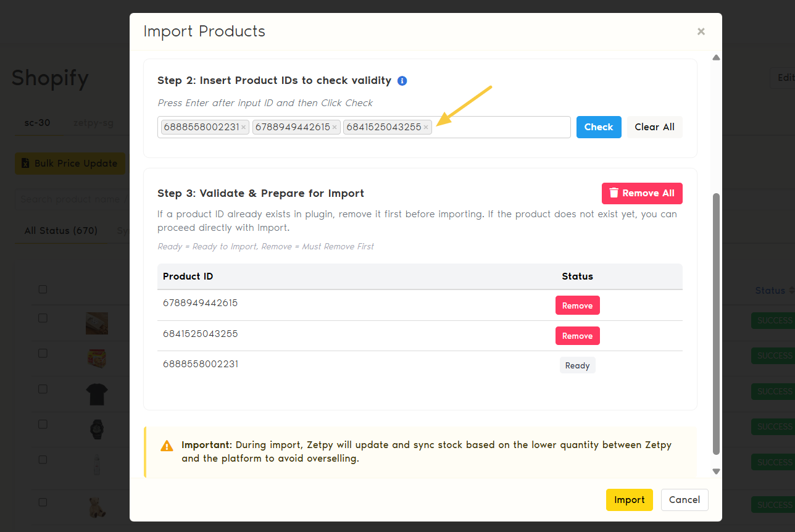The width and height of the screenshot is (795, 532).
Task: Remove the 6888558002231 ID tag
Action: [x=244, y=128]
